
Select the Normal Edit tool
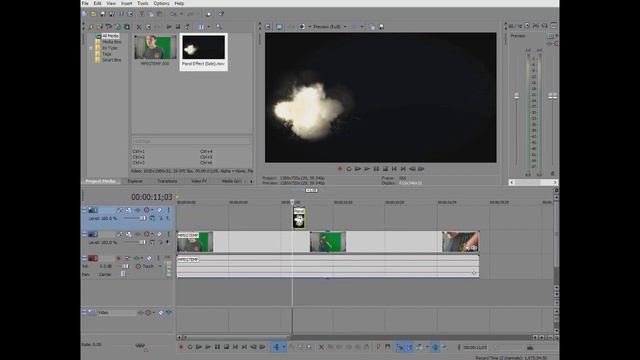276,347
